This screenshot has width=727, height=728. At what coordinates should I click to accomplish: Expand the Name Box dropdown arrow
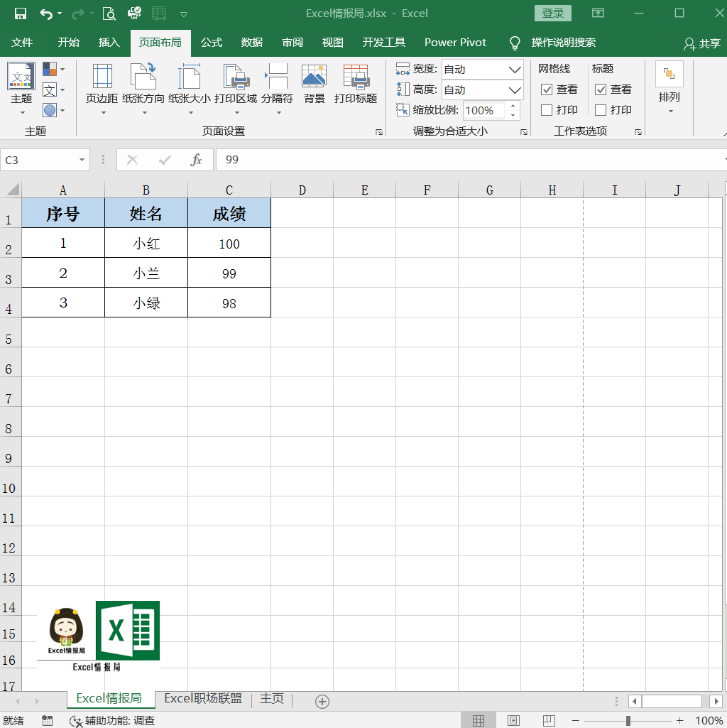pos(82,161)
